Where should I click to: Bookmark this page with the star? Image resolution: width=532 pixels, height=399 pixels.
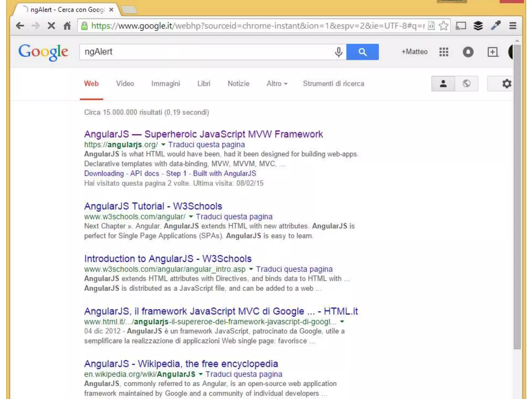point(443,26)
